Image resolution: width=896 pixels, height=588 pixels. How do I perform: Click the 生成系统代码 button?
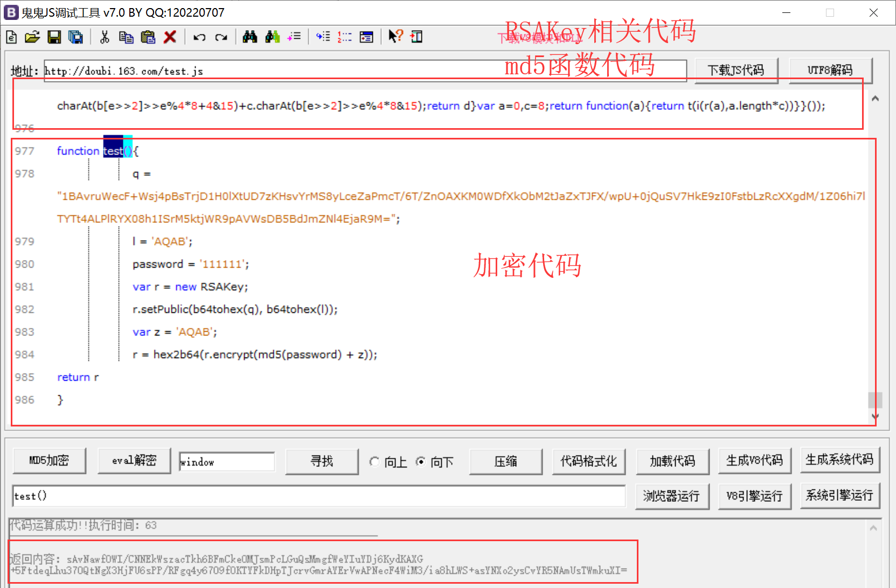(839, 460)
